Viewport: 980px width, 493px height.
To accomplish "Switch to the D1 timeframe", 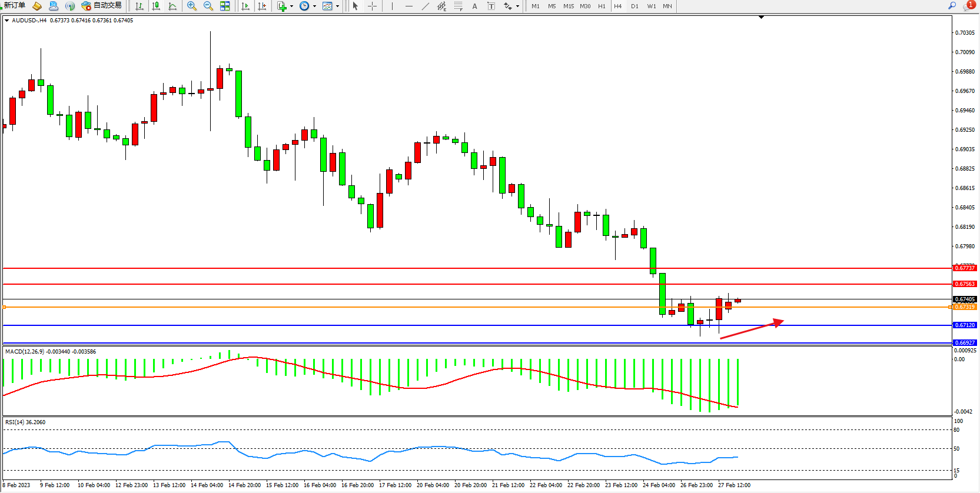I will [x=634, y=6].
